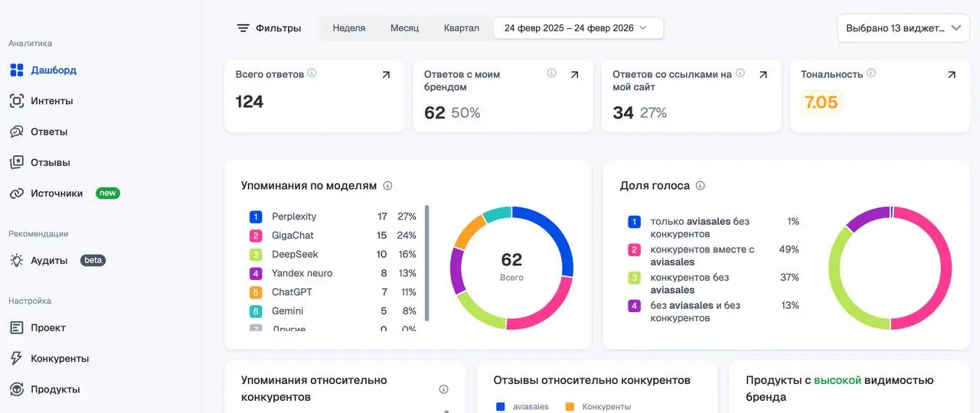Select the Неделя period tab
This screenshot has height=413, width=980.
349,28
